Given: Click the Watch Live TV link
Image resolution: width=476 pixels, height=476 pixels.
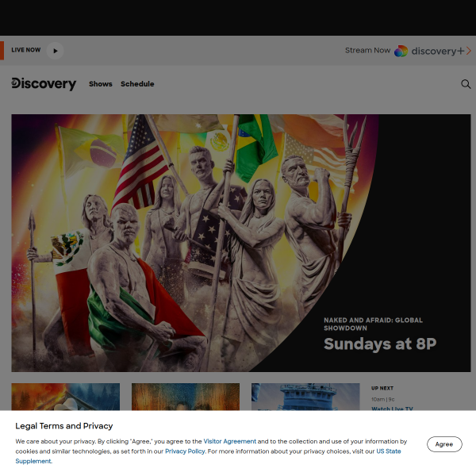Looking at the screenshot, I should [392, 409].
